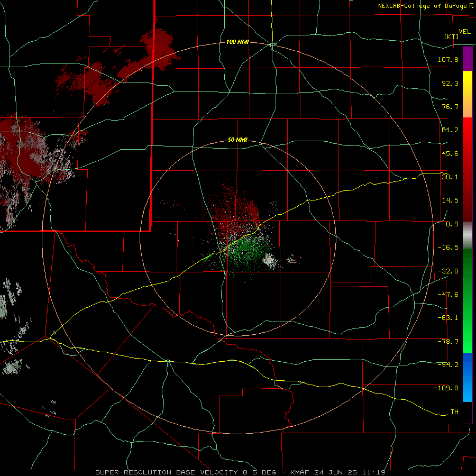The width and height of the screenshot is (476, 476).
Task: Click the -47.6 legend value
Action: pyautogui.click(x=448, y=295)
